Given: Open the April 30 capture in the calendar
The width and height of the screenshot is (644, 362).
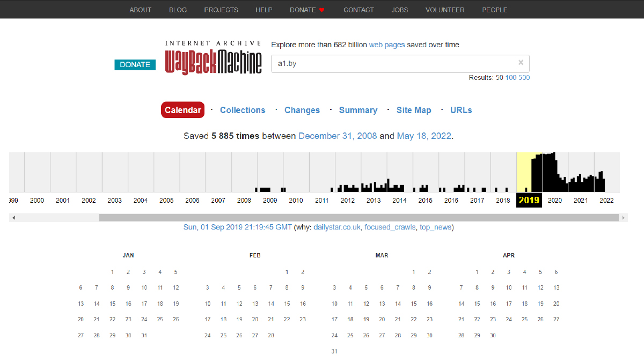Looking at the screenshot, I should [493, 336].
